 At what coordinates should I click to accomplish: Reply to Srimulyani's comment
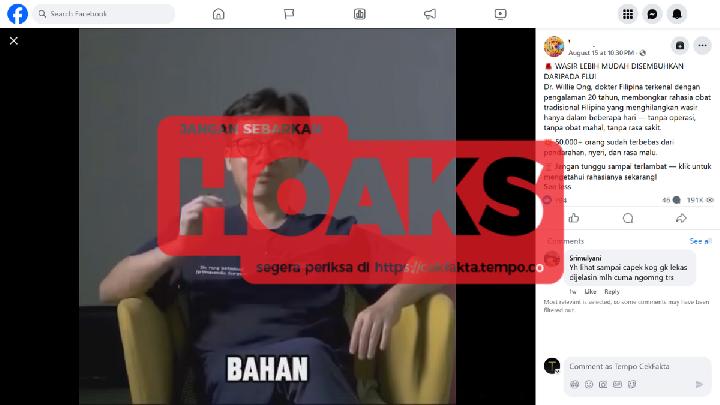coord(612,292)
